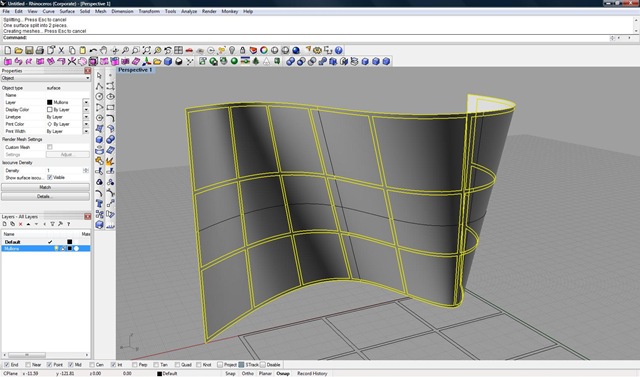640x377 pixels.
Task: Click the new layer icon in Layers panel
Action: point(4,224)
